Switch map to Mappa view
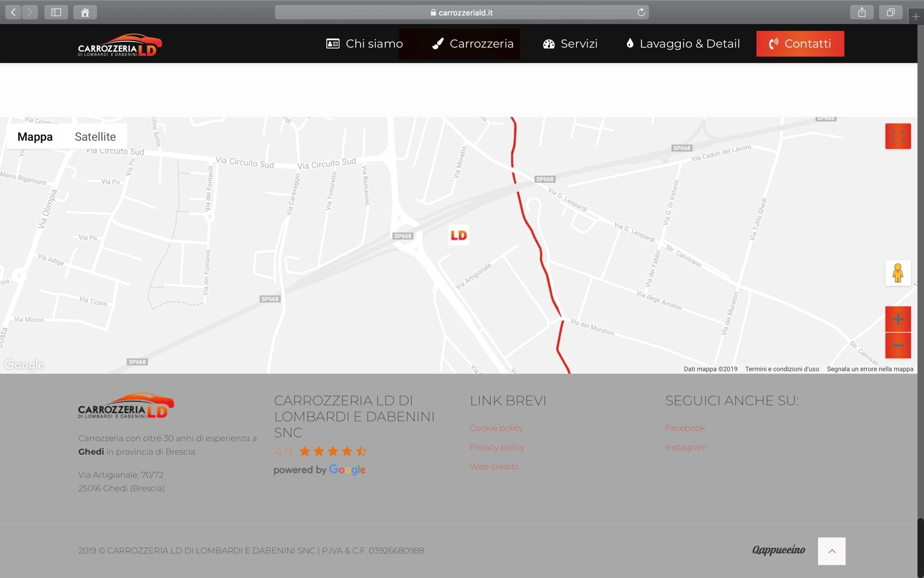The width and height of the screenshot is (924, 578). point(35,136)
